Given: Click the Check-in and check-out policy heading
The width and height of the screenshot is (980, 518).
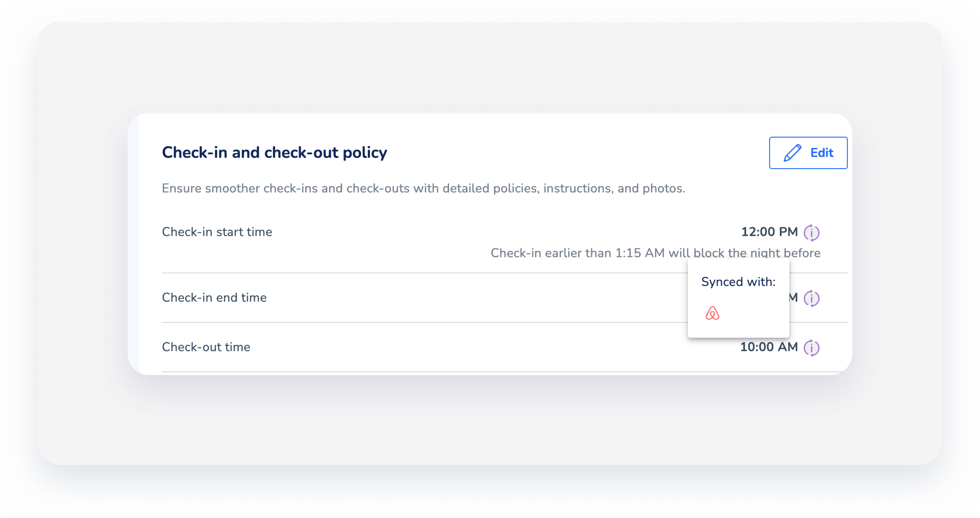Looking at the screenshot, I should coord(274,152).
